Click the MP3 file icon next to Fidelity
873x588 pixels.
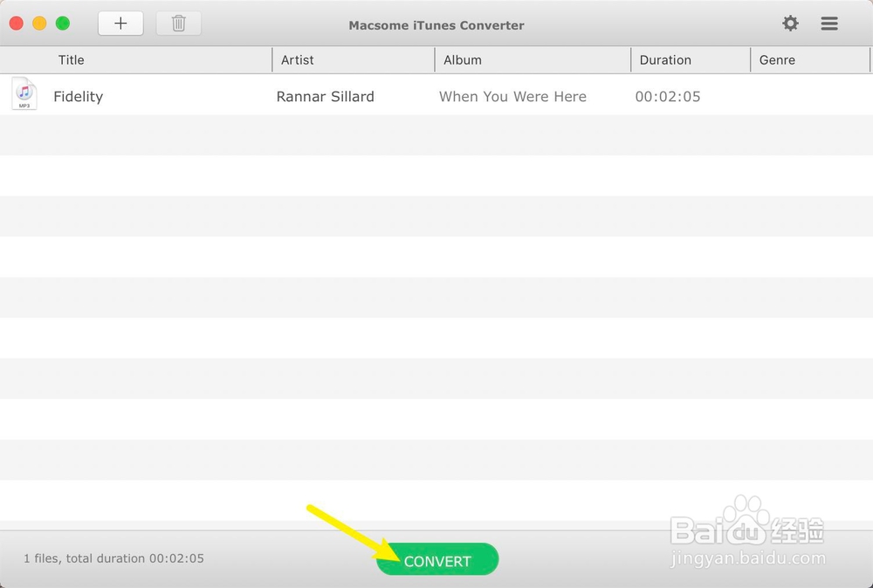tap(24, 94)
